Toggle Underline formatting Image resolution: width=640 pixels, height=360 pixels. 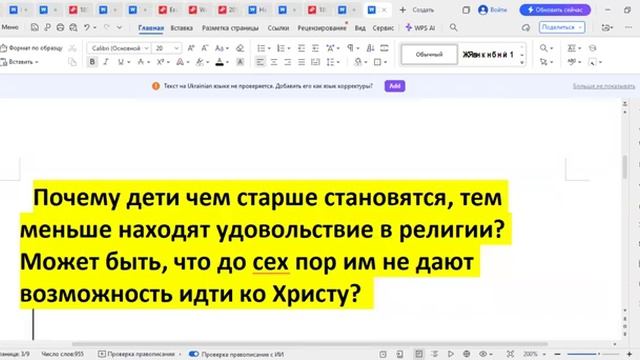tap(120, 62)
